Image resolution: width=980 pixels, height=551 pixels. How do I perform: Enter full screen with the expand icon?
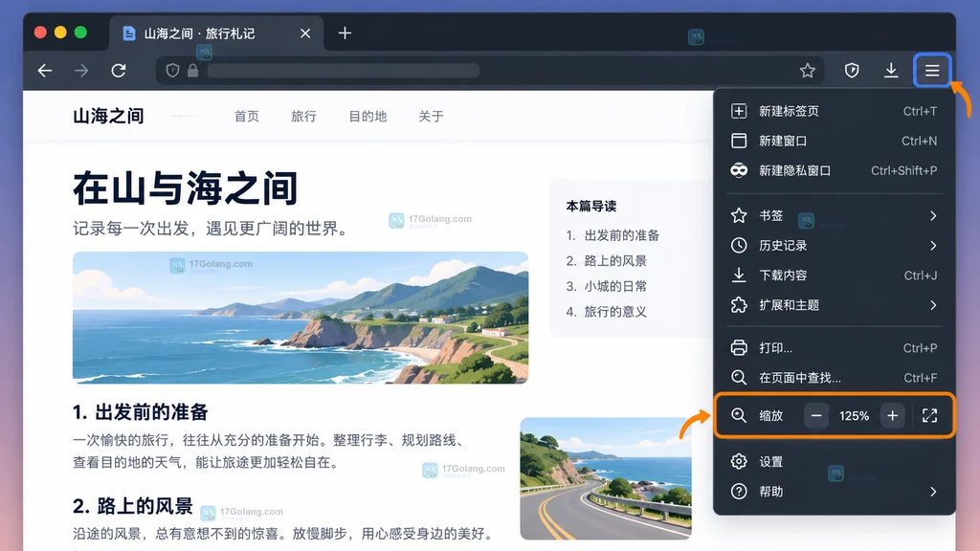tap(930, 415)
